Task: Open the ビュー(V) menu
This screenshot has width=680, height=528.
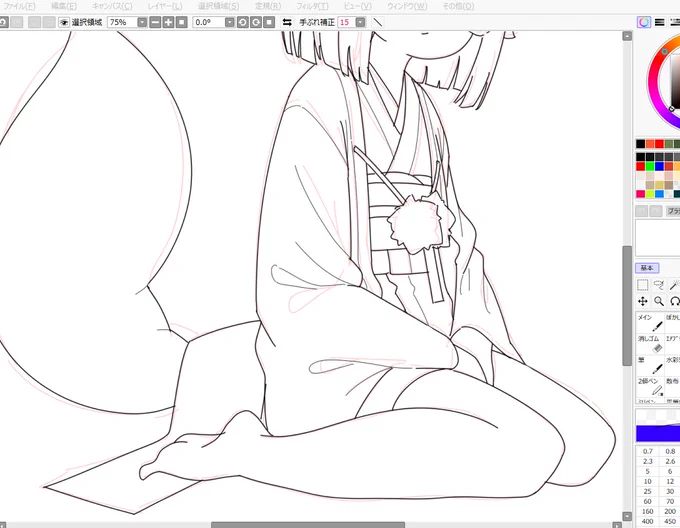Action: pos(357,6)
